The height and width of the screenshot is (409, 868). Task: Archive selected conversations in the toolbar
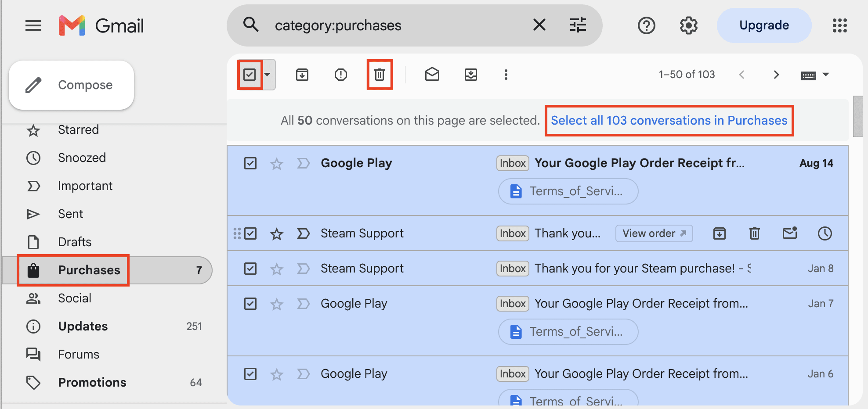[x=302, y=75]
